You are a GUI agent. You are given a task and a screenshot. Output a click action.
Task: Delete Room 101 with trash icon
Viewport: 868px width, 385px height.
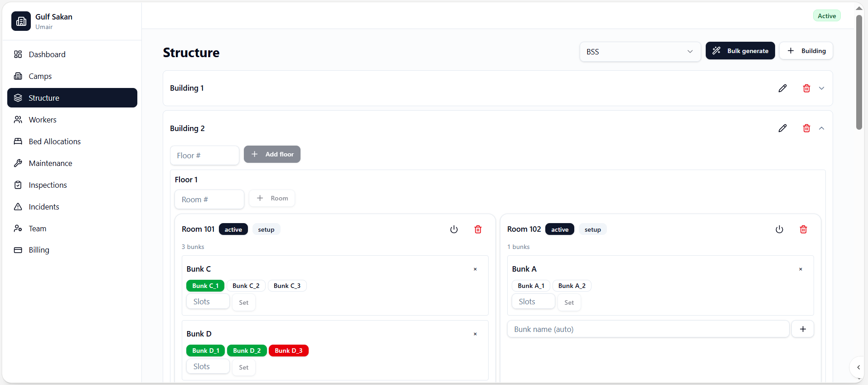pyautogui.click(x=478, y=229)
